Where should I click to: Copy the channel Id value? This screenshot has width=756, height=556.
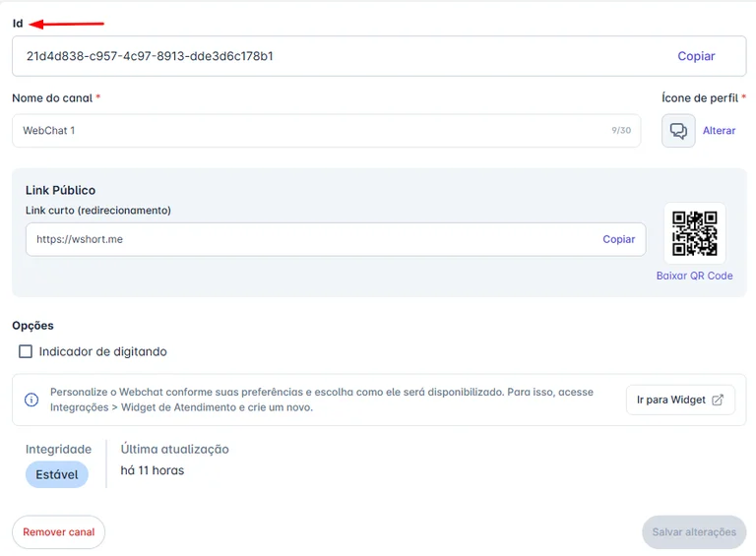point(696,56)
